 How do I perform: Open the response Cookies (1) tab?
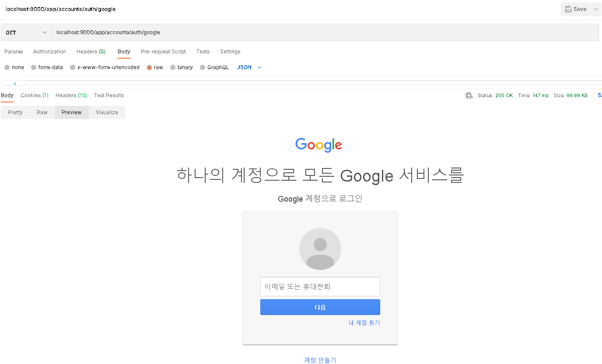pyautogui.click(x=35, y=95)
